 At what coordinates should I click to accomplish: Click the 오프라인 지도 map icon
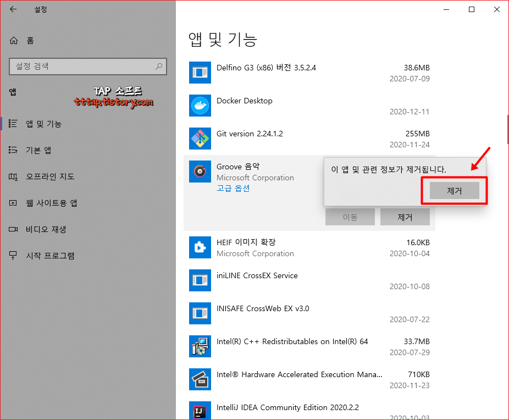[x=13, y=176]
